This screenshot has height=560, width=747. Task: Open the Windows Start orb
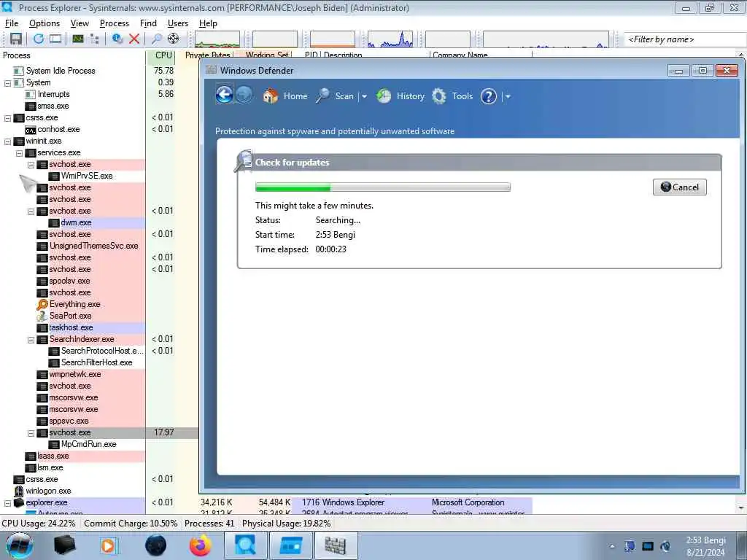20,545
